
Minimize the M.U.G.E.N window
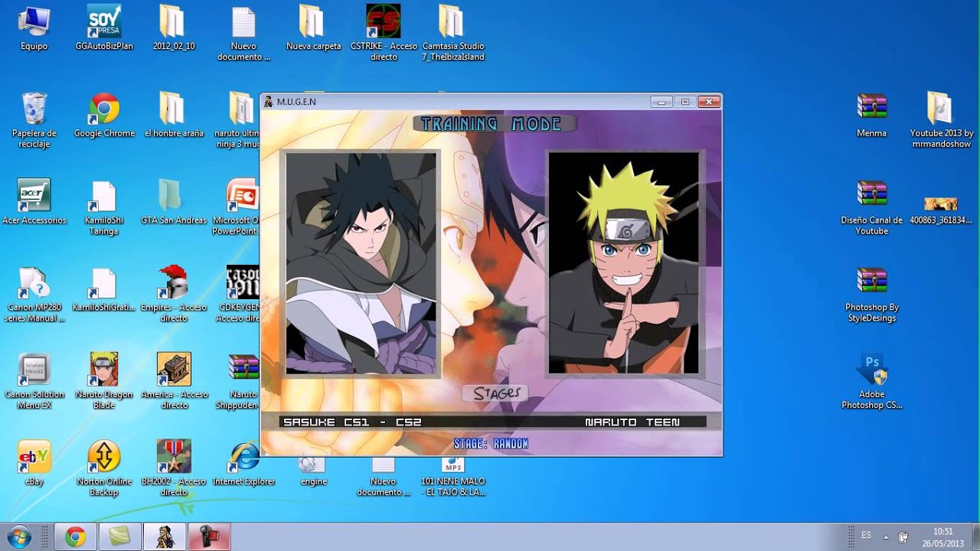click(x=661, y=101)
